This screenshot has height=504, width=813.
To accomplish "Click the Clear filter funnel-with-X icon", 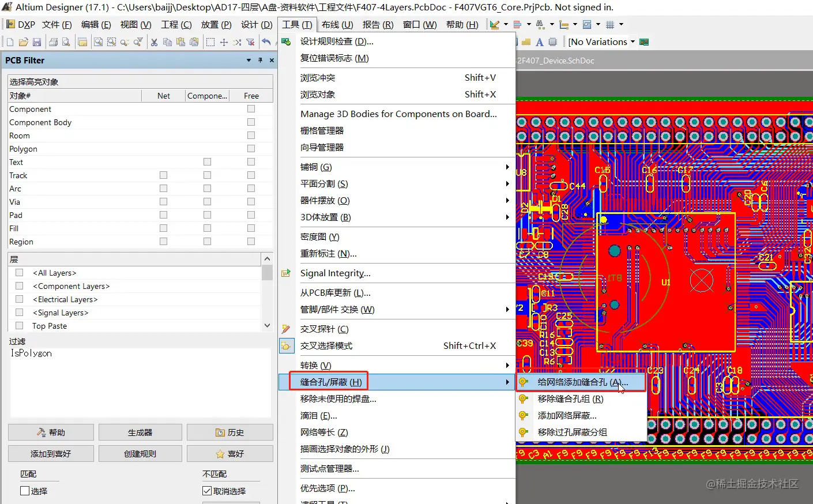I will 250,42.
